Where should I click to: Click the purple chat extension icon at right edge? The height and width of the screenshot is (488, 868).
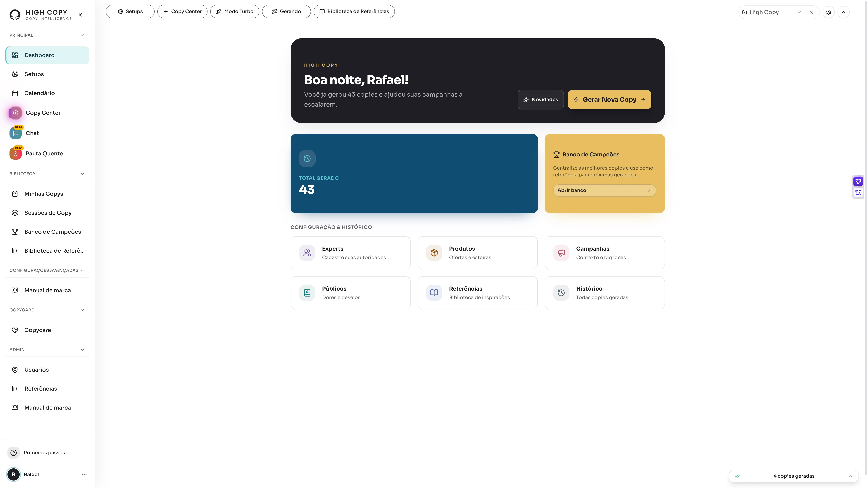point(858,182)
